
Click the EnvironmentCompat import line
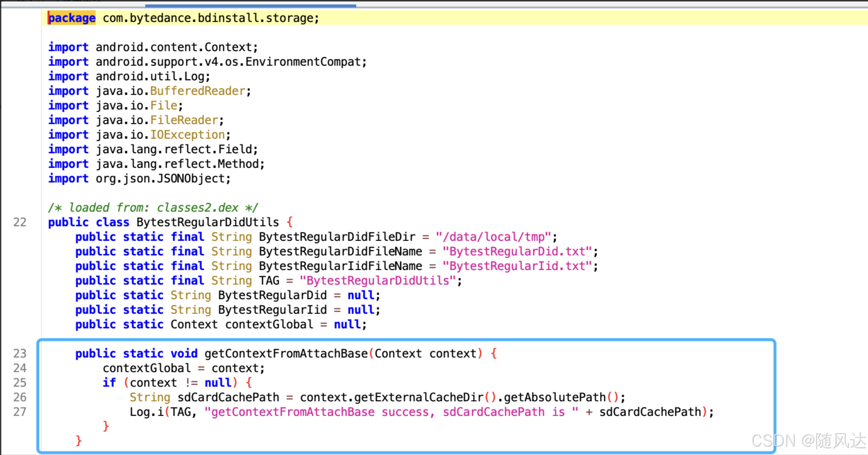coord(231,62)
